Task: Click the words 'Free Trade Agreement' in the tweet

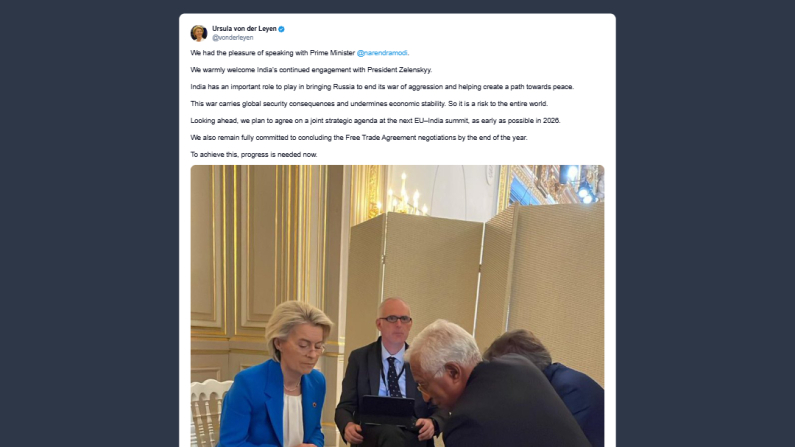Action: click(x=380, y=138)
